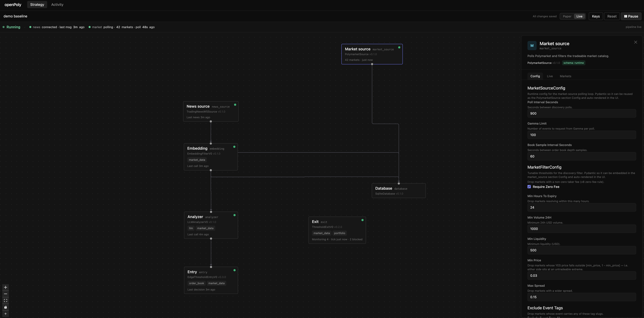Click the 42 markets · just now text

359,60
